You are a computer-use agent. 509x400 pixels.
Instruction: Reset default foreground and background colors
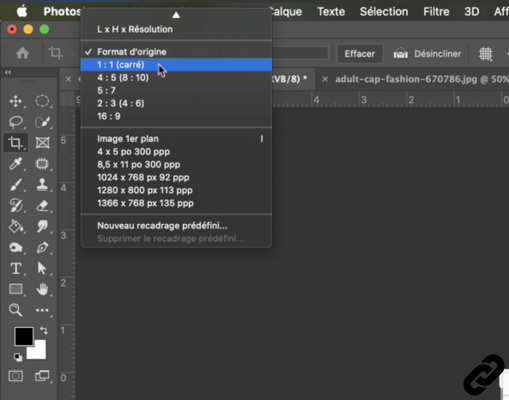coord(18,357)
